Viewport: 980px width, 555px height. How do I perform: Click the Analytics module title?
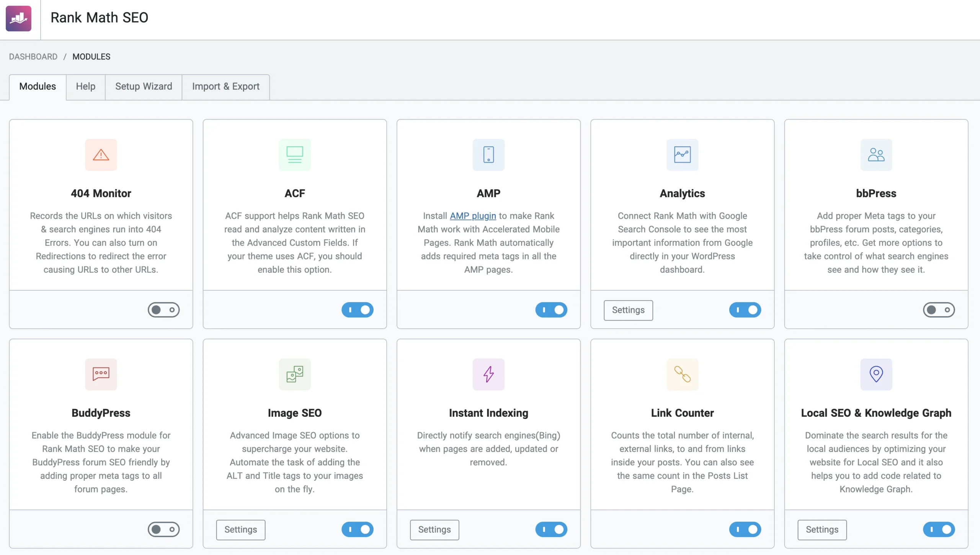(682, 193)
